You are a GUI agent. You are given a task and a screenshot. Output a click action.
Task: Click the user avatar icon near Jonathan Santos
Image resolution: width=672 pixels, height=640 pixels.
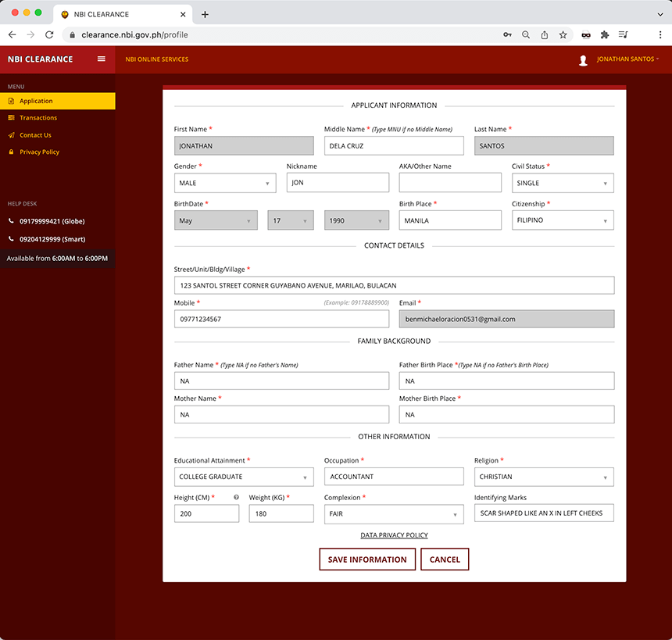pos(584,59)
